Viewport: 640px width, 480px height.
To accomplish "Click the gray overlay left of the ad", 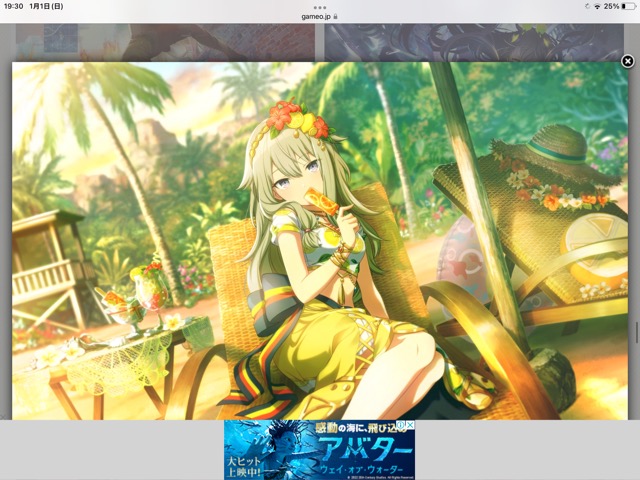I will pos(110,450).
